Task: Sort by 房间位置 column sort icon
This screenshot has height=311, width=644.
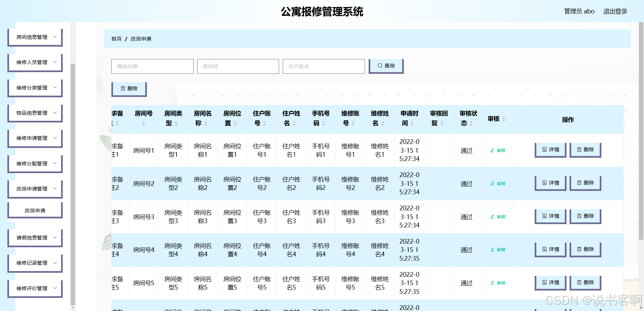Action: tap(235, 123)
